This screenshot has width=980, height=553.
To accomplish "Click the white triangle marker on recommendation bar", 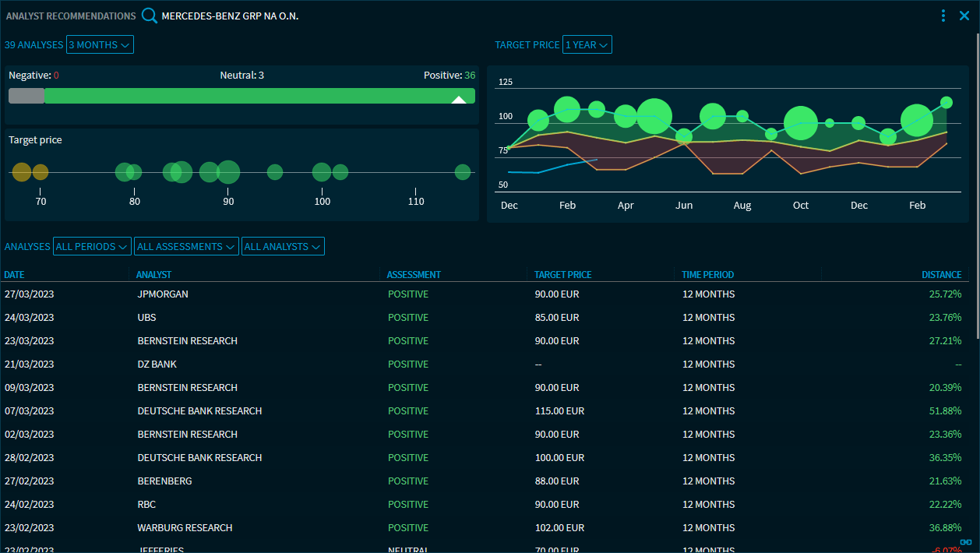I will (459, 99).
